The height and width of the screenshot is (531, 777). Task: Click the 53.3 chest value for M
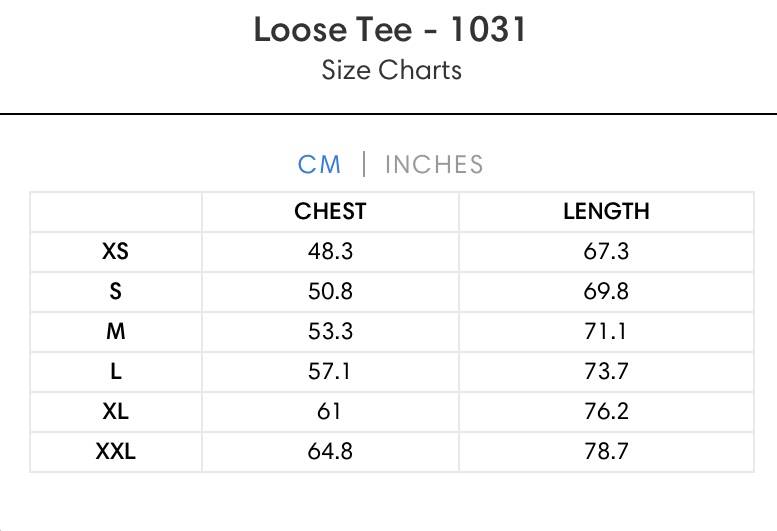click(330, 331)
